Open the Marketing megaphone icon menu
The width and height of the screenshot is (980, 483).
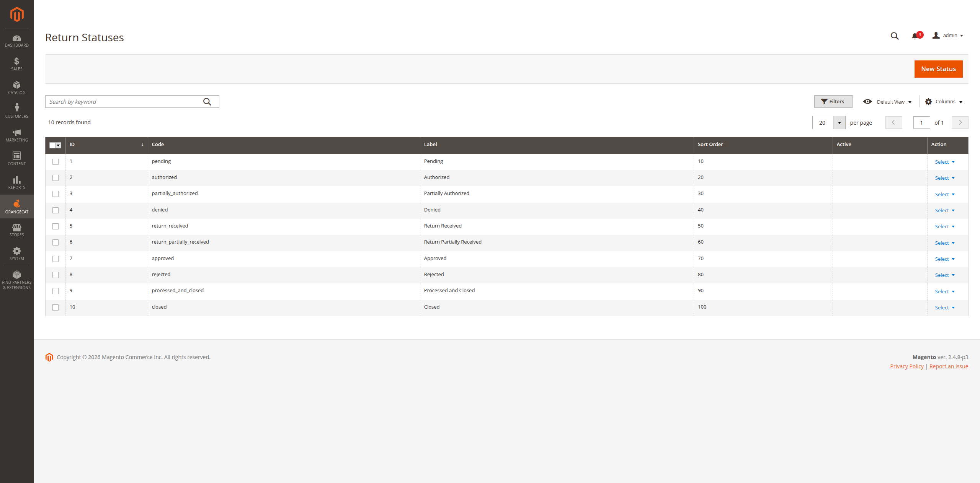tap(16, 135)
